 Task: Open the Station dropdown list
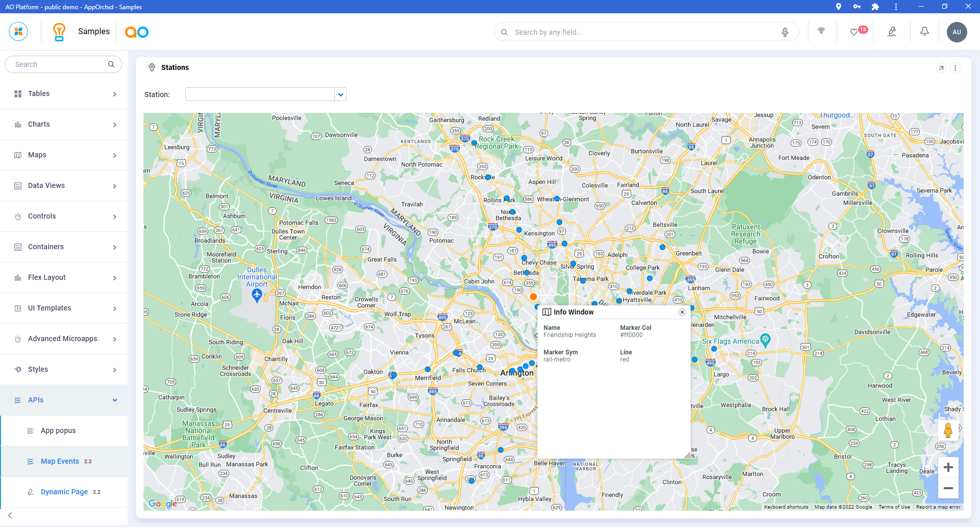pyautogui.click(x=340, y=94)
